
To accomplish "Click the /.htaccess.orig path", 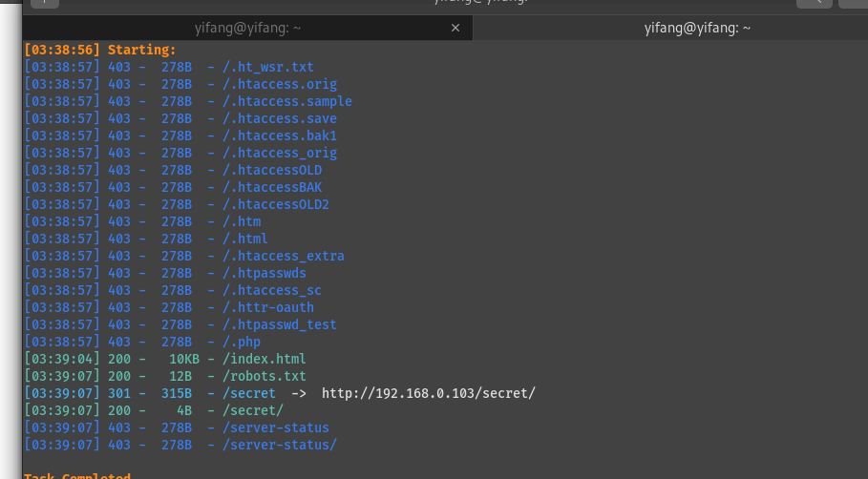I will (280, 84).
